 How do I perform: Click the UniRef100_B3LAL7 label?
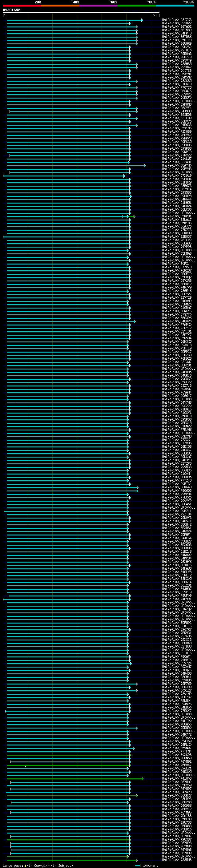tap(177, 220)
